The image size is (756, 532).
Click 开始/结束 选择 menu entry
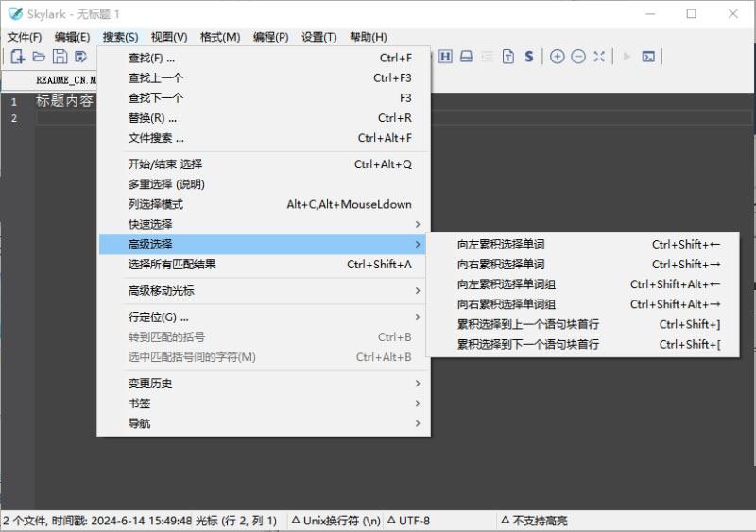pyautogui.click(x=264, y=164)
